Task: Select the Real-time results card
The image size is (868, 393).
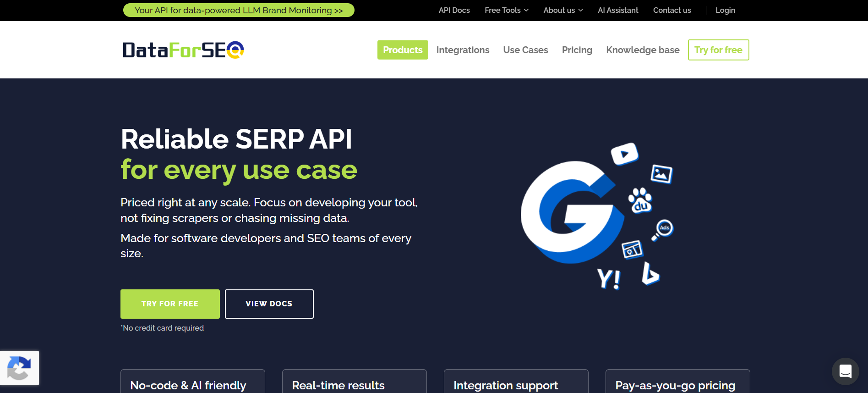Action: coord(354,382)
